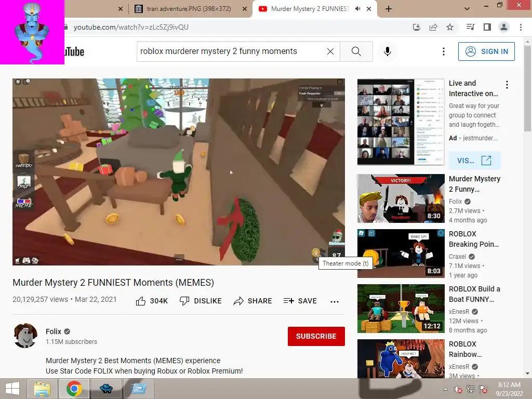
Task: Click "1.15M subscribers" text
Action: (x=71, y=342)
